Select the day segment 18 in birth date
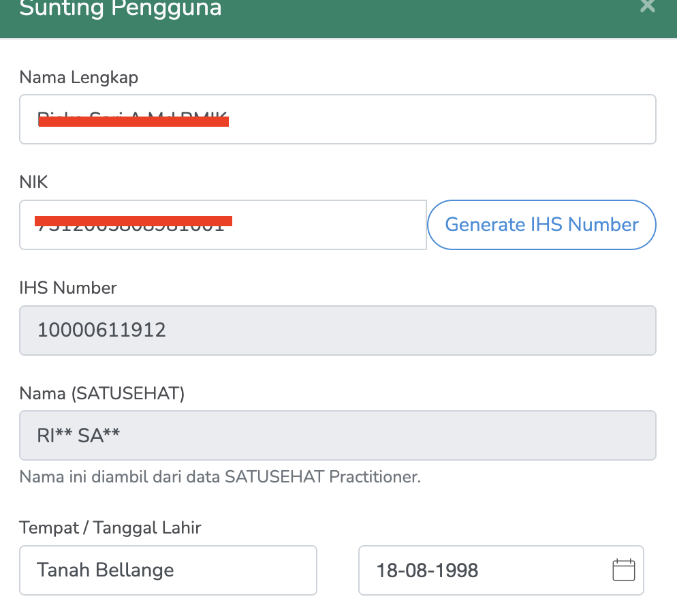This screenshot has width=677, height=616. click(387, 570)
